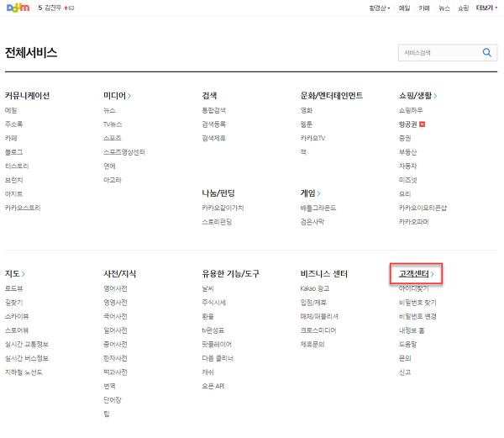Open 항공권 link
Viewport: 504px width, 438px height.
pyautogui.click(x=408, y=124)
